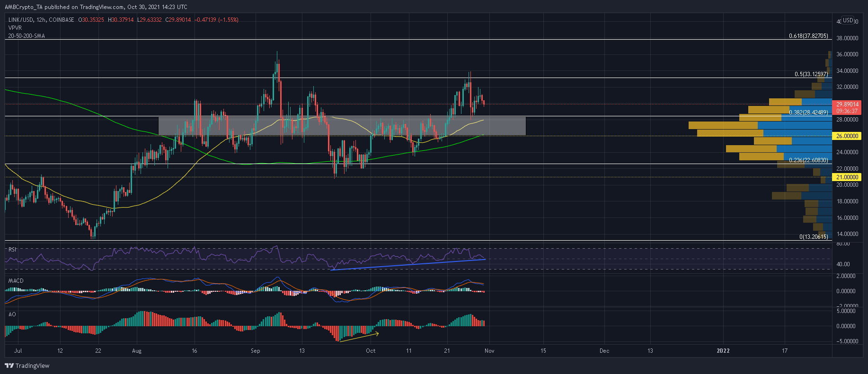Click the Jul label on the time axis
The image size is (868, 374).
(x=18, y=351)
